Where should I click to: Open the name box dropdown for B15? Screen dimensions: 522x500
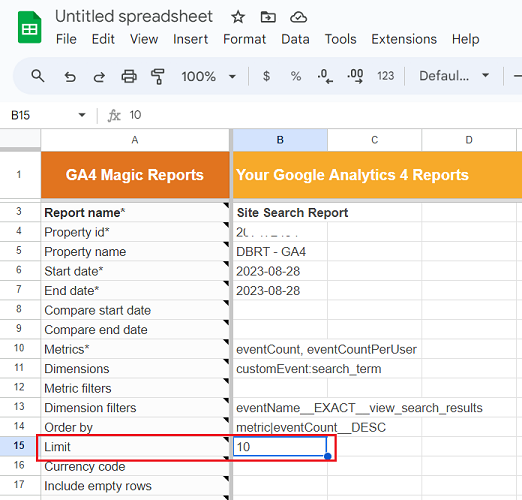[x=82, y=115]
